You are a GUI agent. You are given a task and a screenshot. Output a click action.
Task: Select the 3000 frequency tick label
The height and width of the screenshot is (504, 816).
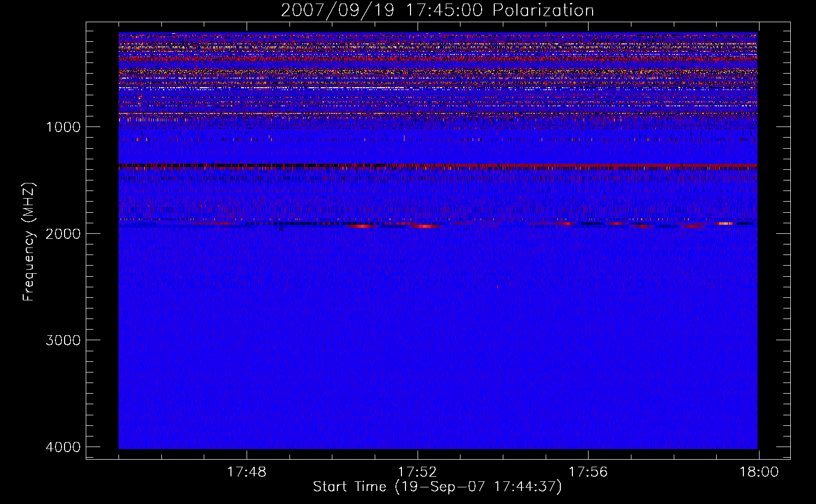click(x=63, y=340)
